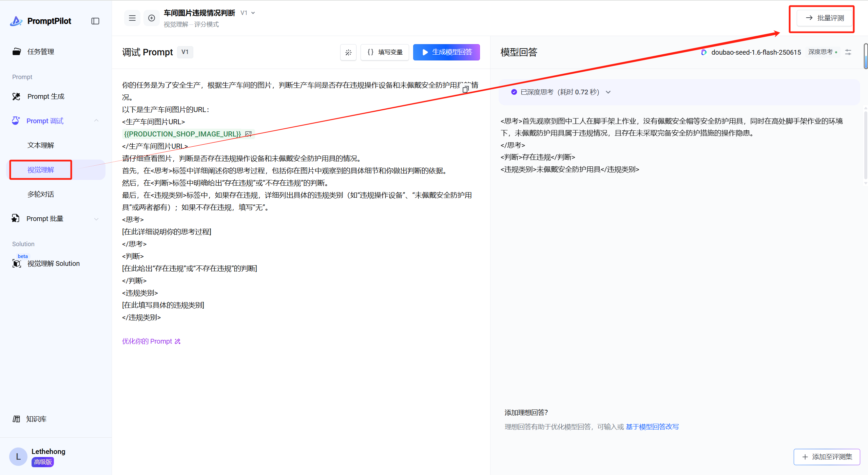868x475 pixels.
Task: Collapse the sidebar panel icon
Action: pyautogui.click(x=95, y=21)
